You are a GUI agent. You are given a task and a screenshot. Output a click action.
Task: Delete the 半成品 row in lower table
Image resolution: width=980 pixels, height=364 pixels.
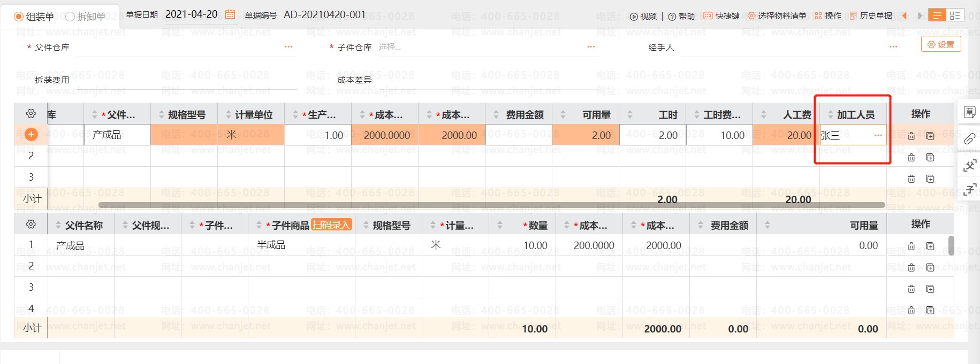(x=911, y=246)
